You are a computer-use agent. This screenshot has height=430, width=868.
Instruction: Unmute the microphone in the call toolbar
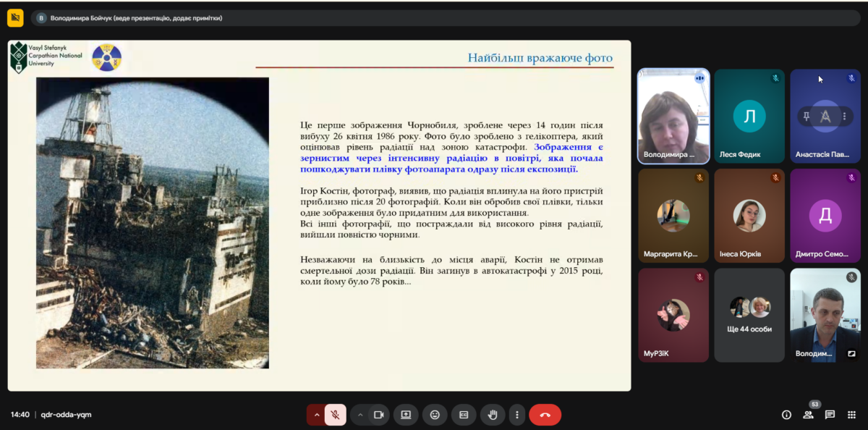click(x=335, y=415)
